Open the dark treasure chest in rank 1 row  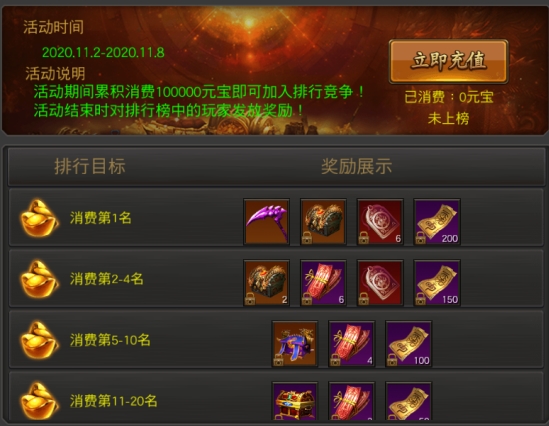click(x=323, y=222)
